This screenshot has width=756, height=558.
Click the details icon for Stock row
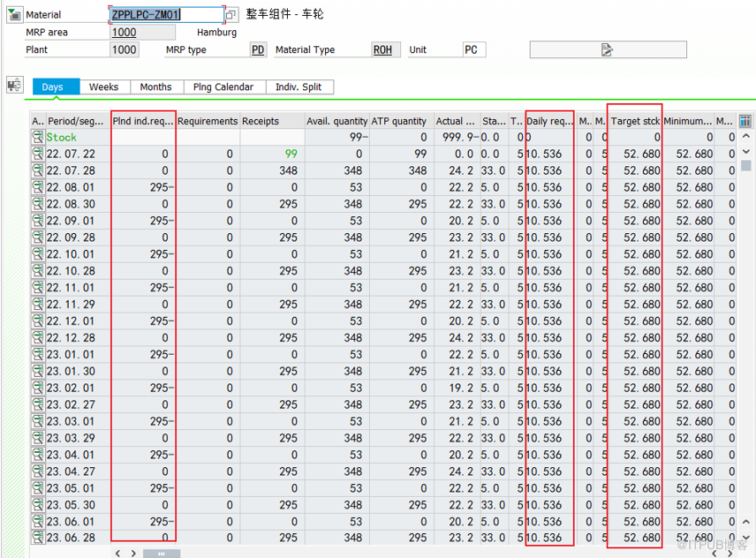click(38, 137)
